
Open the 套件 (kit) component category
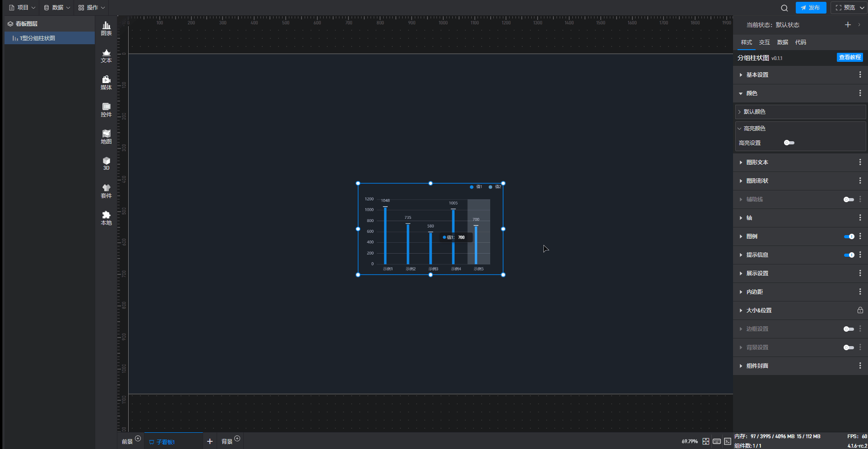pyautogui.click(x=106, y=191)
